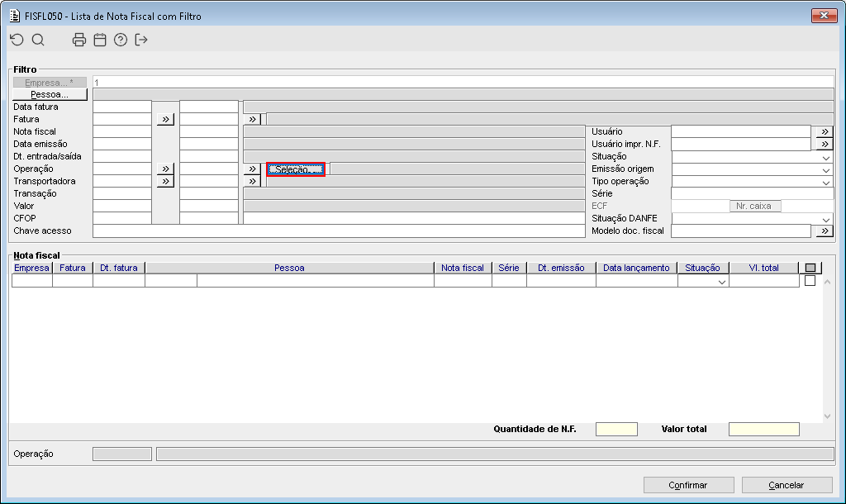Click the Confirmar button
Image resolution: width=846 pixels, height=504 pixels.
[x=688, y=485]
